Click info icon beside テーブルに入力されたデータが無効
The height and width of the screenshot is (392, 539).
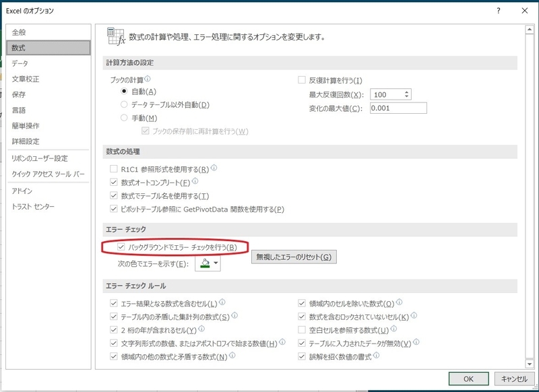416,342
